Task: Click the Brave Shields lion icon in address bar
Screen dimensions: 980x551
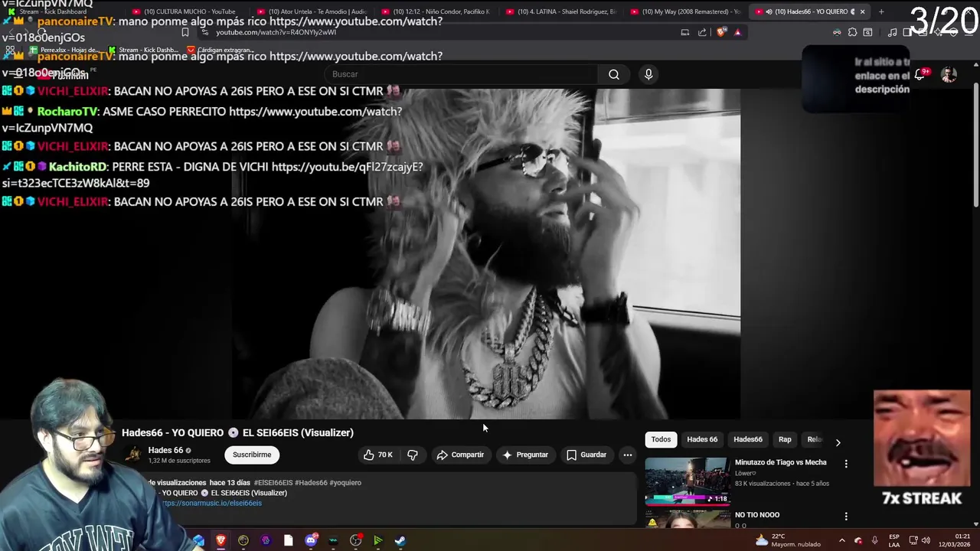Action: click(x=721, y=32)
